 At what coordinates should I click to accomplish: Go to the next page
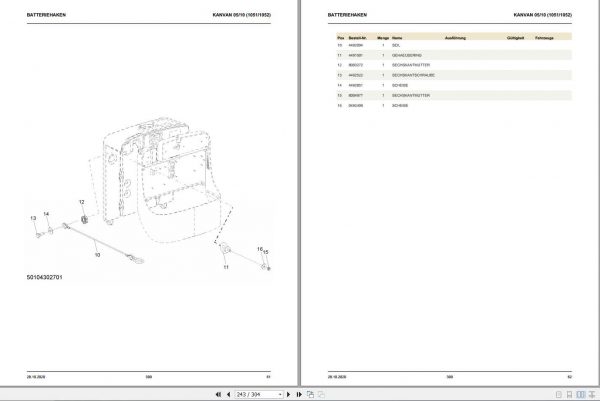(x=289, y=394)
